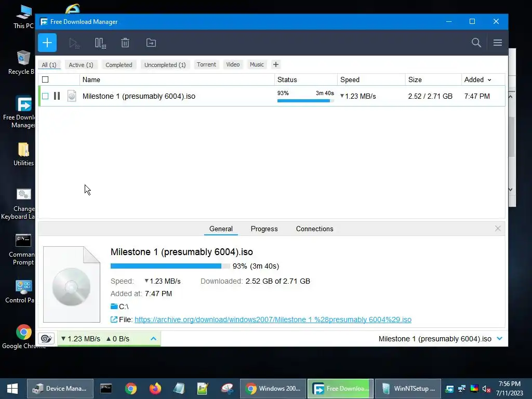Click the file name in the bottom status bar

(435, 339)
